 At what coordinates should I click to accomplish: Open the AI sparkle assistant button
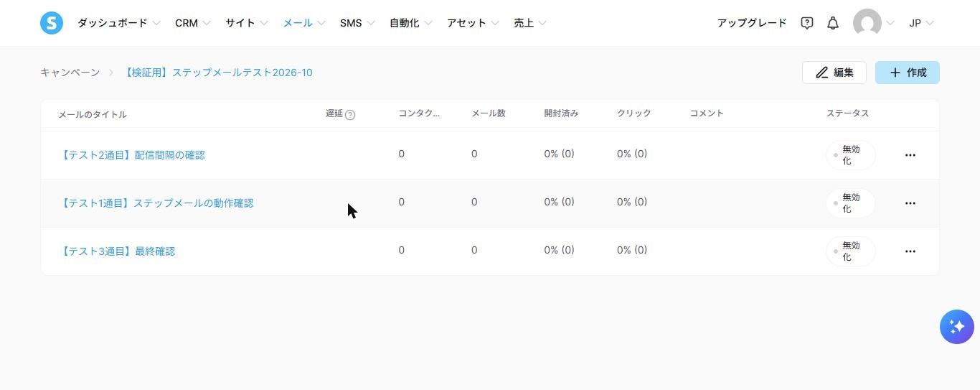(x=957, y=327)
